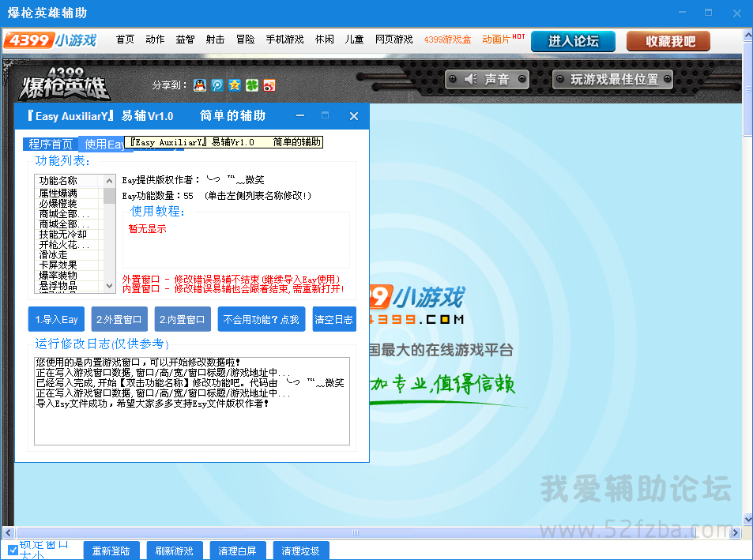Click the page vertical scrollbar down arrow
753x560 pixels.
[x=747, y=519]
